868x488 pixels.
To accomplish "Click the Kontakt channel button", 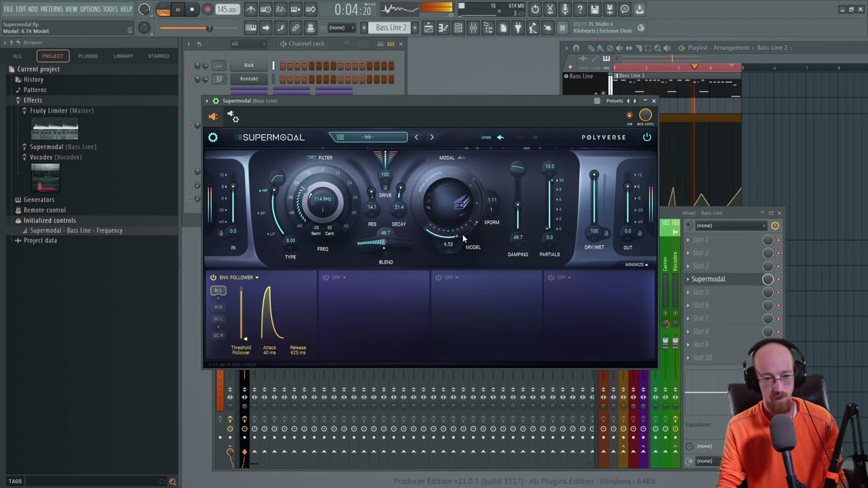I will tap(249, 79).
